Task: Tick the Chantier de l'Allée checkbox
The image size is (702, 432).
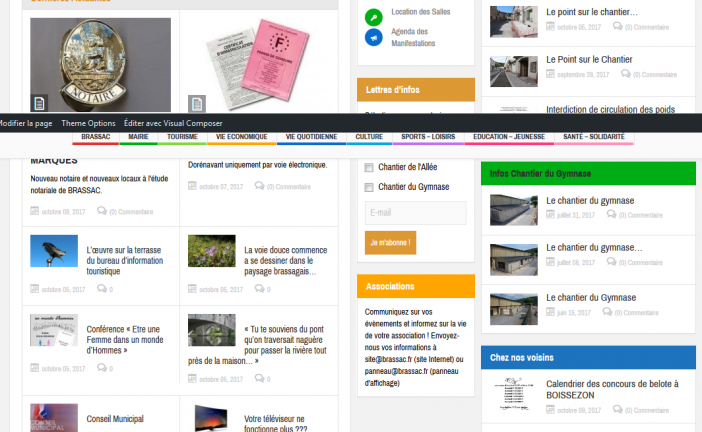Action: pyautogui.click(x=370, y=167)
